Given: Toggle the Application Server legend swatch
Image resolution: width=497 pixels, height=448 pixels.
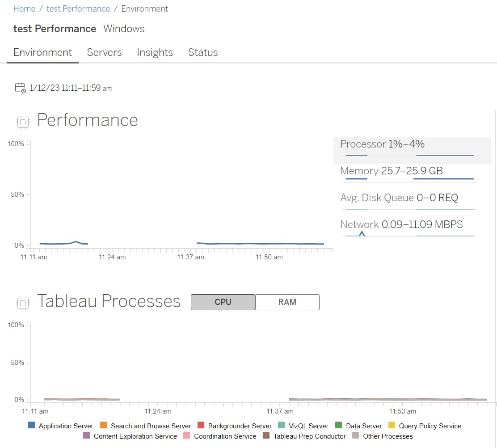Looking at the screenshot, I should (31, 425).
